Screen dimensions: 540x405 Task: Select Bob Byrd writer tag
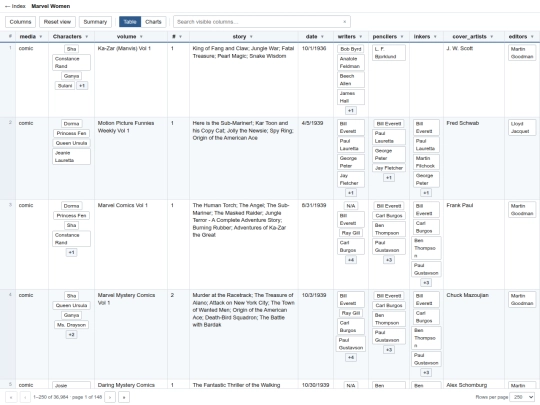click(351, 49)
